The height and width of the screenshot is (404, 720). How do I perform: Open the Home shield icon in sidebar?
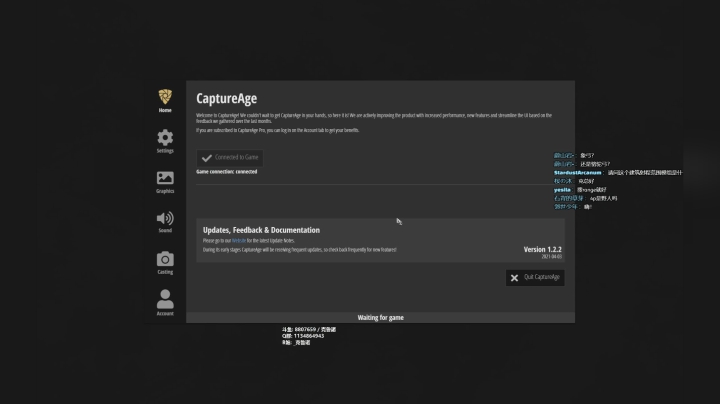pos(165,97)
